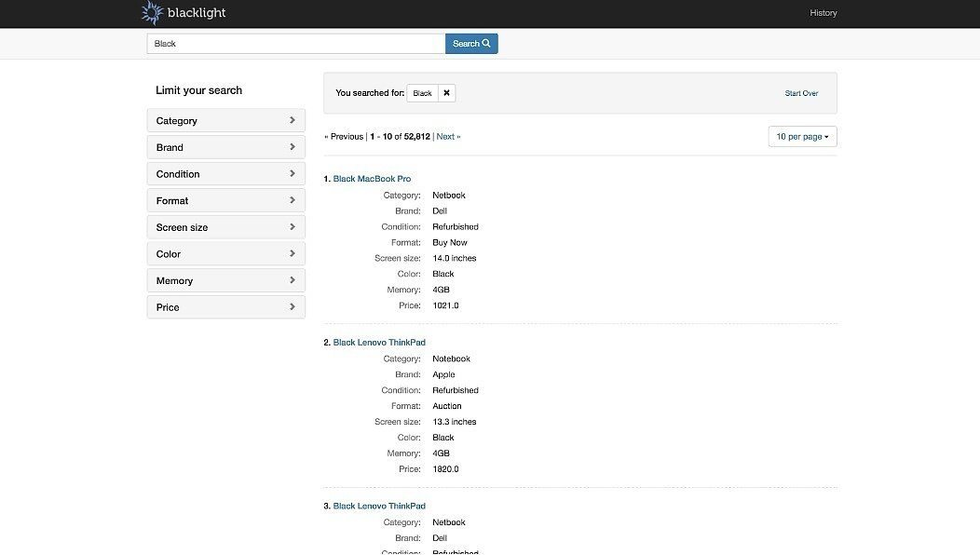The width and height of the screenshot is (980, 555).
Task: Expand the Format facet
Action: pos(225,200)
